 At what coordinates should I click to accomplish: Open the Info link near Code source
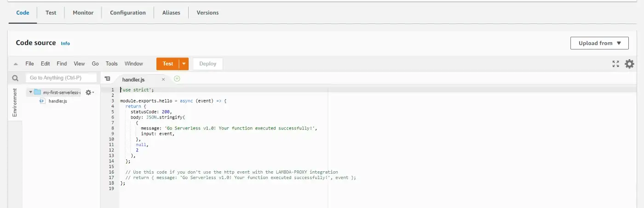coord(65,44)
